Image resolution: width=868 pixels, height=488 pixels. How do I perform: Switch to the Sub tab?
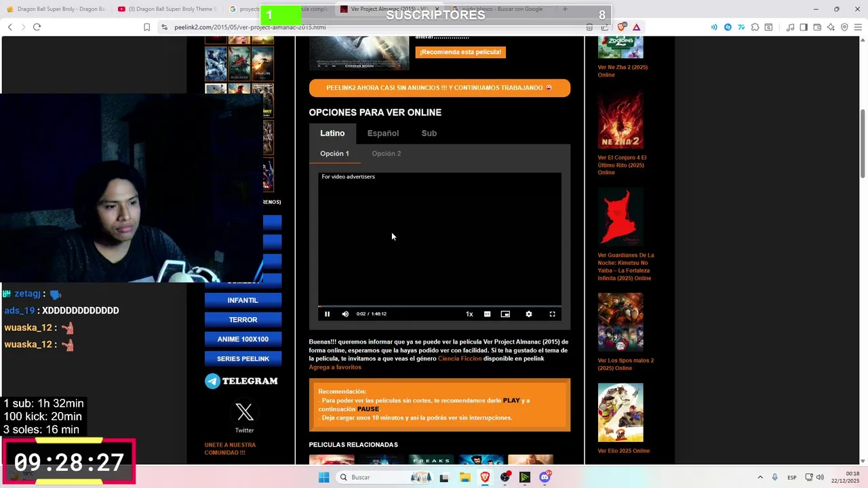tap(429, 134)
